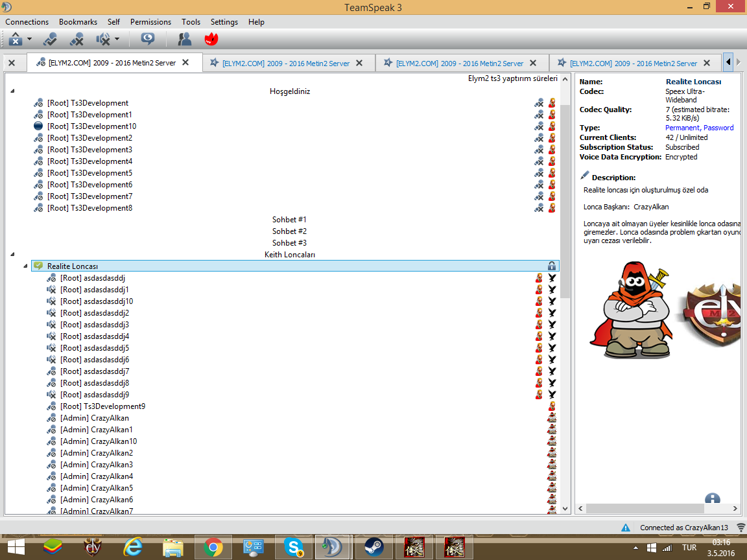Image resolution: width=747 pixels, height=560 pixels.
Task: Click the red group badge on asdasdasddj4
Action: click(539, 336)
